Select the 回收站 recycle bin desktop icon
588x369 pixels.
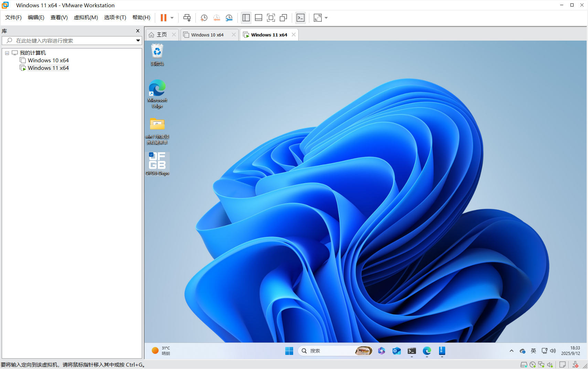(x=157, y=54)
